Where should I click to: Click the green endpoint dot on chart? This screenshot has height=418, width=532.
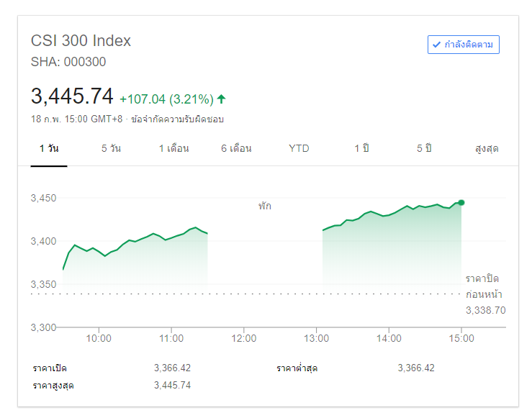(x=461, y=203)
